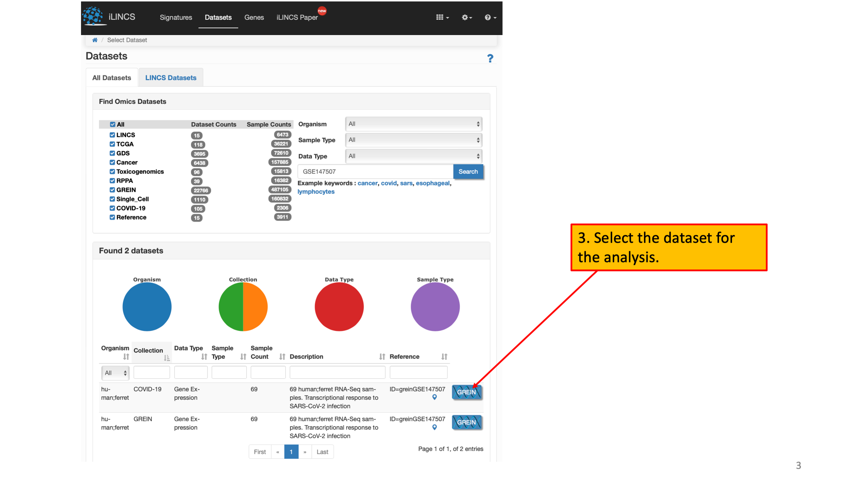Select page 1 in pagination
Screen dimensions: 868x488
pos(291,452)
